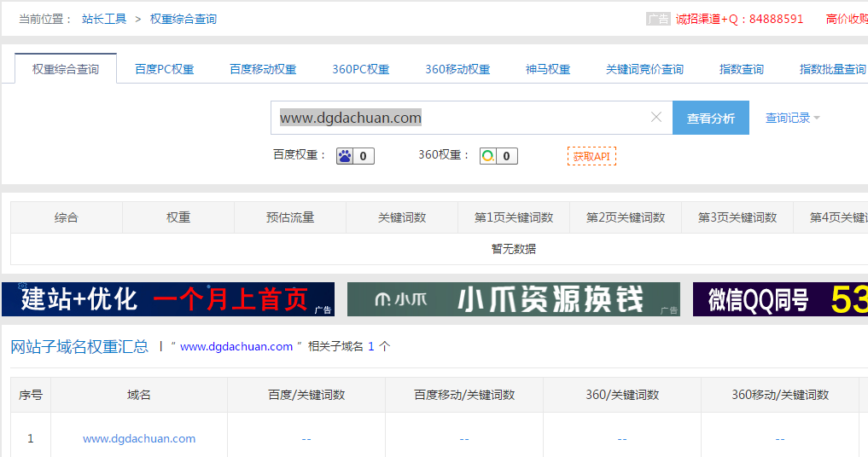
Task: Click the 序号 column header
Action: pos(31,395)
